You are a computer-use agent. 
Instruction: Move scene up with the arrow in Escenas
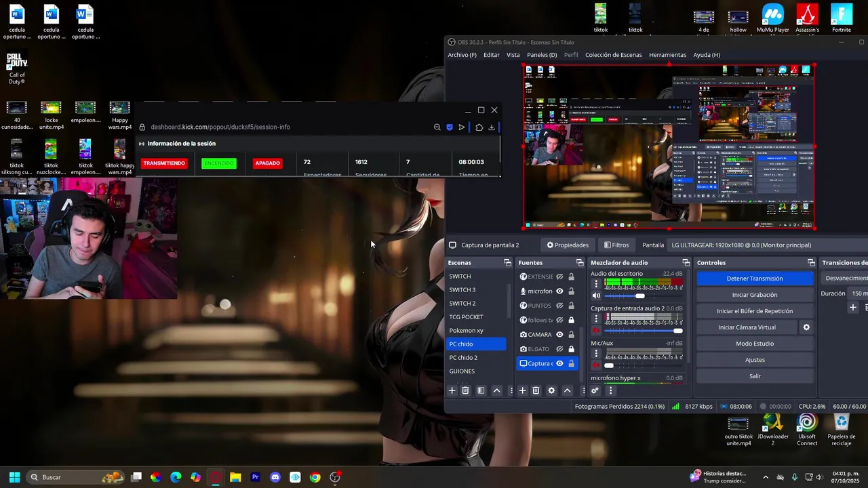497,390
